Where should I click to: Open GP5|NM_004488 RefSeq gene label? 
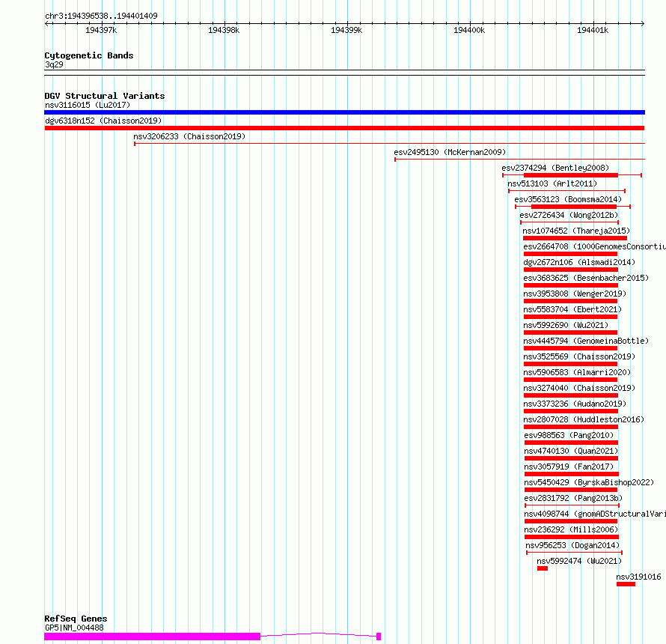(x=74, y=628)
